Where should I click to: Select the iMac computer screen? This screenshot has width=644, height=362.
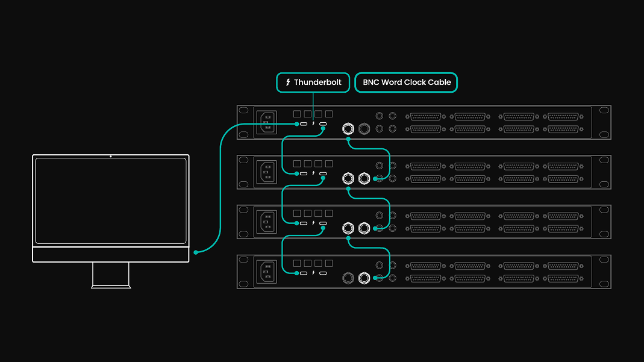111,201
